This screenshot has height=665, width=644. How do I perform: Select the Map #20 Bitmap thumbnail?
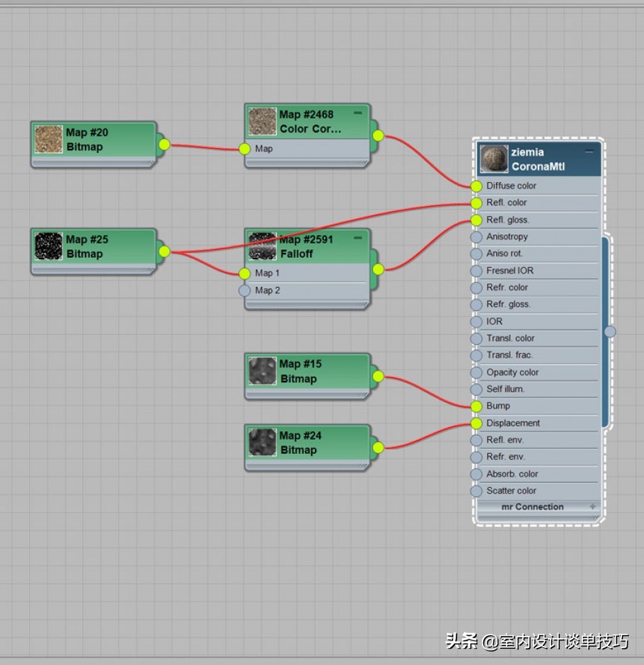tap(48, 139)
